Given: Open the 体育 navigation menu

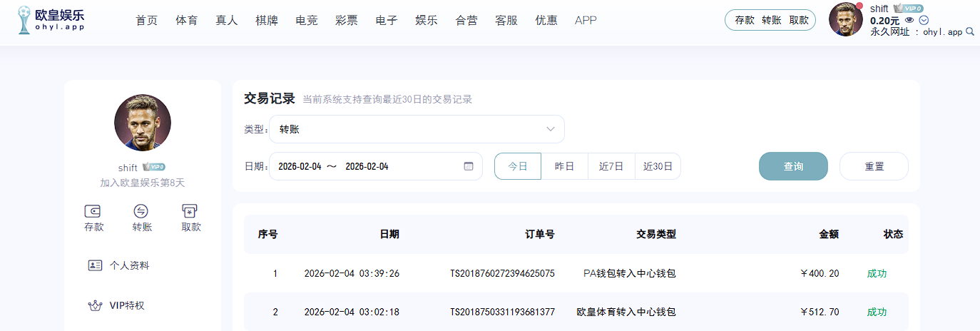Looking at the screenshot, I should click(187, 20).
